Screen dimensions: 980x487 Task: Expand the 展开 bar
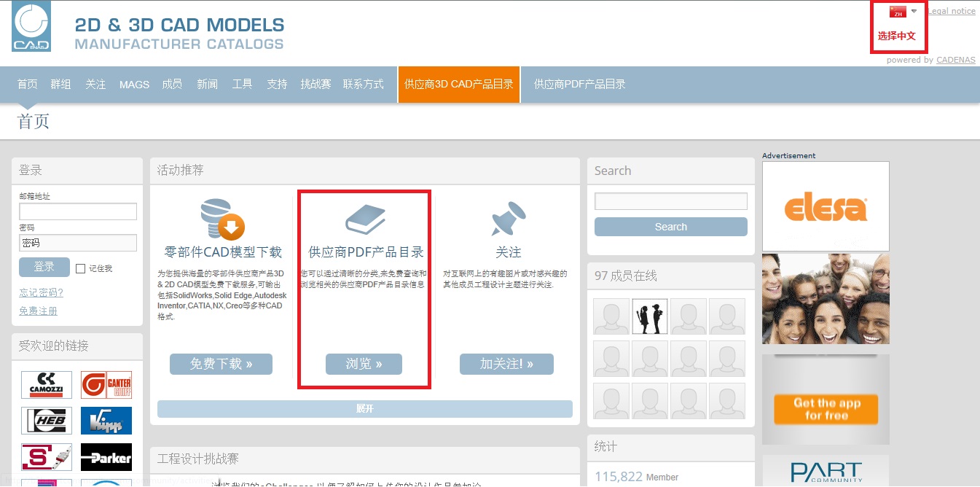coord(365,409)
